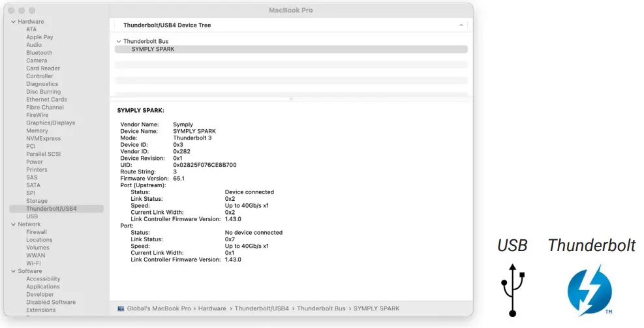Open Ethernet Cards sidebar entry
Image resolution: width=644 pixels, height=328 pixels.
(x=47, y=100)
